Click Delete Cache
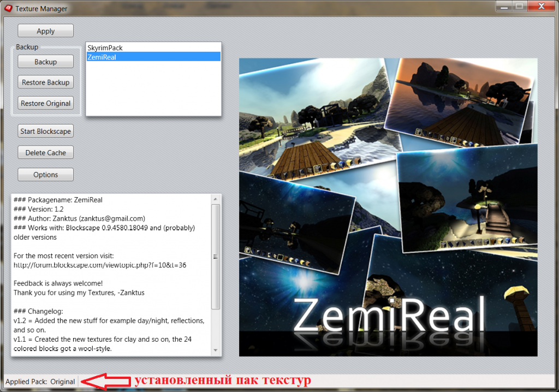 46,153
